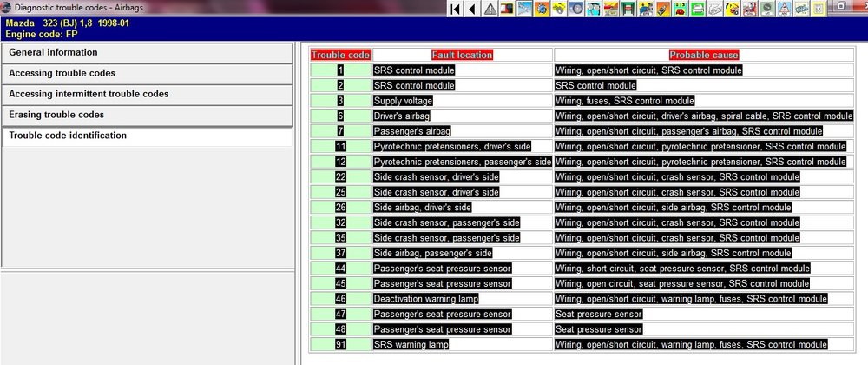Click the Probable cause column header
Screen dimensions: 868x365
point(704,55)
